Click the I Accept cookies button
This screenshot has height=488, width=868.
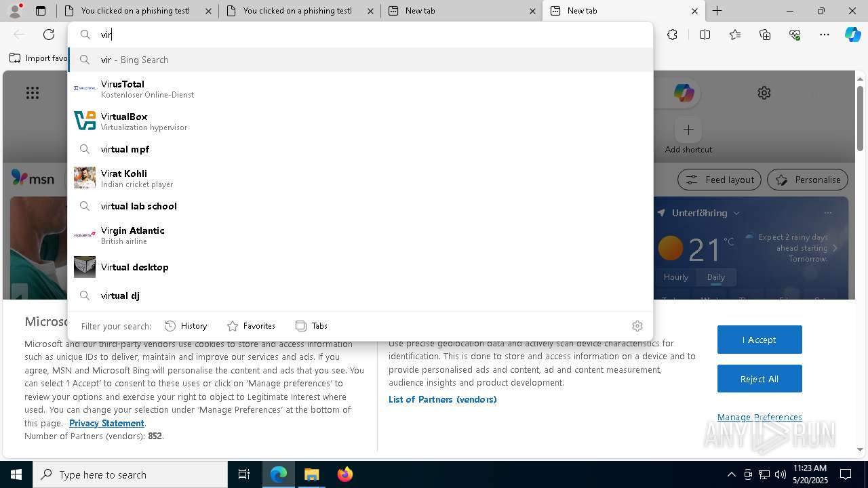[x=759, y=340]
